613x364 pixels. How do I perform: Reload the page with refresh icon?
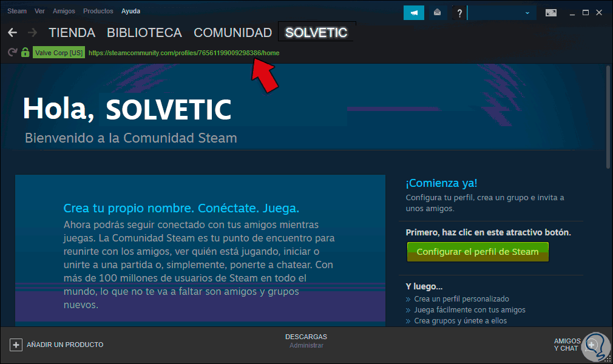pyautogui.click(x=13, y=52)
